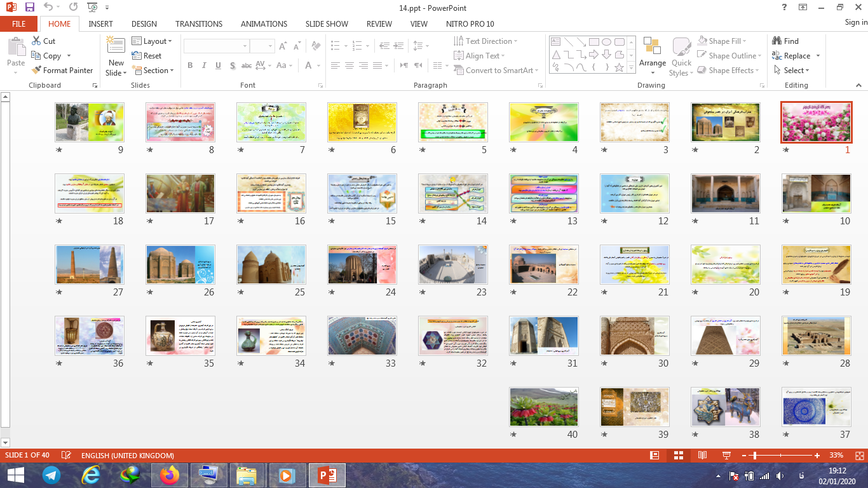This screenshot has width=868, height=488.
Task: Open the Arrange tool in Drawing group
Action: 653,53
